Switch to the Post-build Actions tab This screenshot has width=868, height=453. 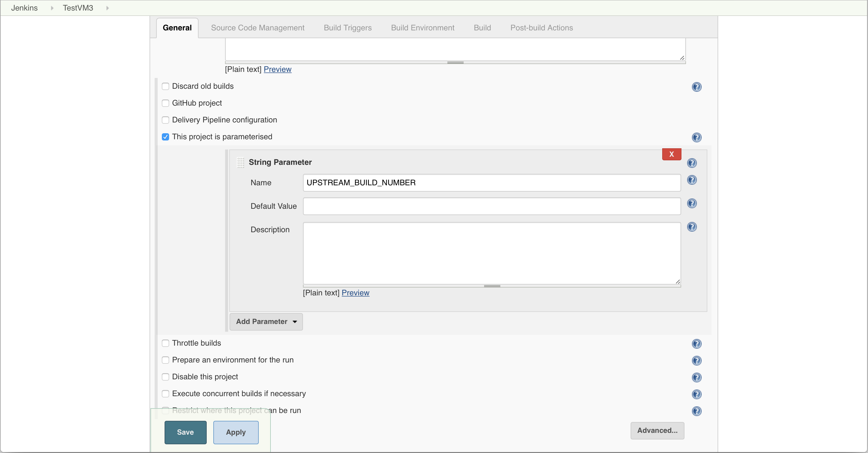(x=541, y=28)
